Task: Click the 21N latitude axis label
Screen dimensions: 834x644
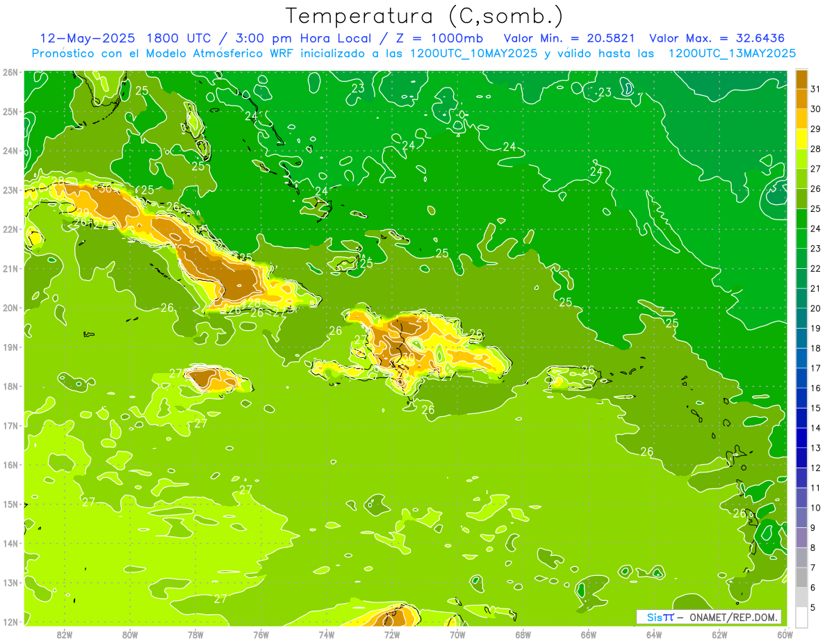Action: click(x=10, y=269)
